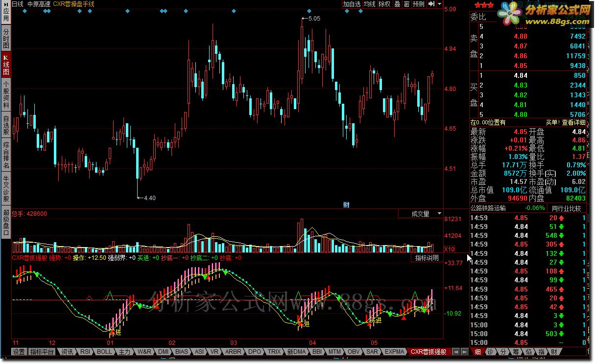
Task: Select the 分 bottom-right tab
Action: tap(503, 352)
